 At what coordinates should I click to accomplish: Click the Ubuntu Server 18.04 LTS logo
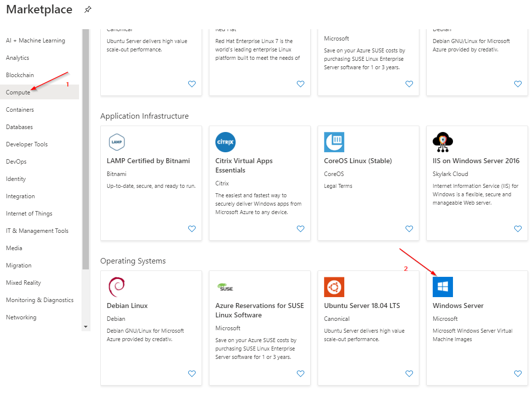[x=334, y=287]
